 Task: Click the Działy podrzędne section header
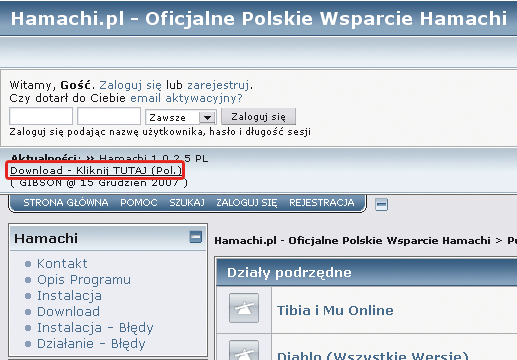[289, 273]
